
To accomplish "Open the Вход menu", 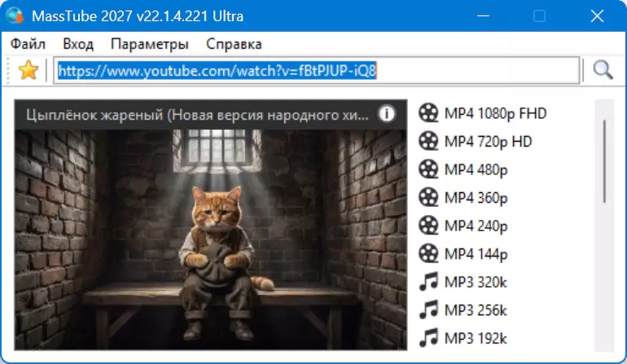I will [x=78, y=44].
